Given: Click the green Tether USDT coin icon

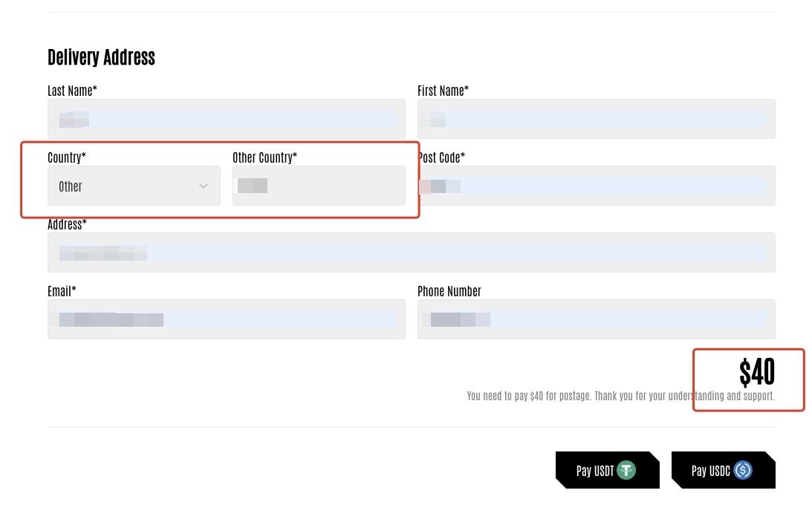Looking at the screenshot, I should pyautogui.click(x=626, y=470).
